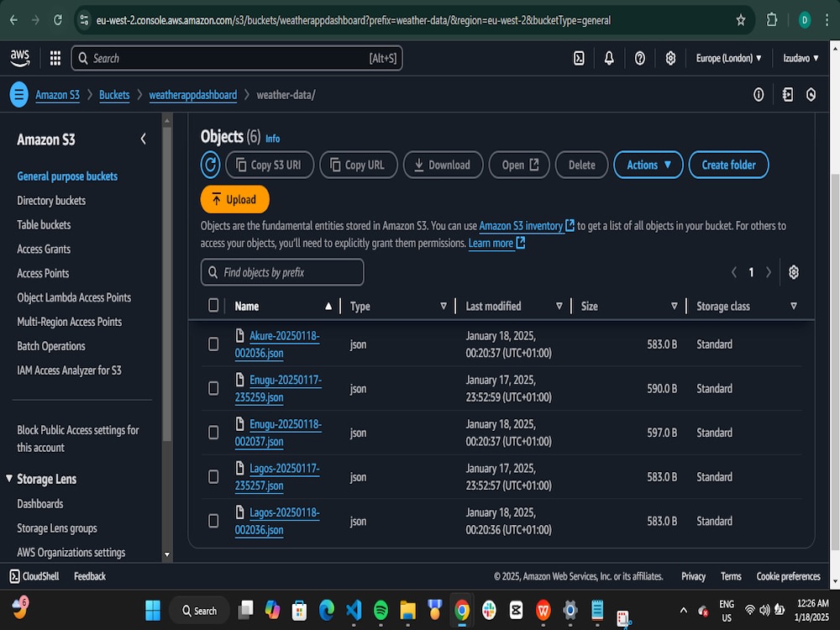Collapse the Storage Lens section

pyautogui.click(x=9, y=479)
